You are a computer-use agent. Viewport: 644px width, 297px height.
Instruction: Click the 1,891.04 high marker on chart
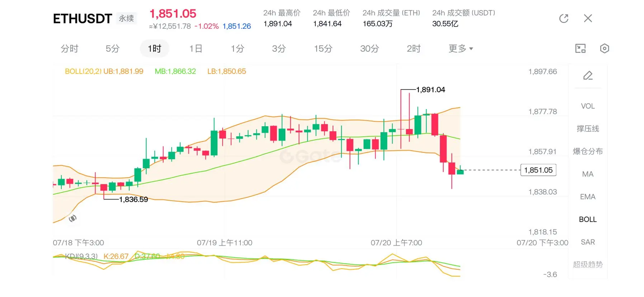point(430,90)
